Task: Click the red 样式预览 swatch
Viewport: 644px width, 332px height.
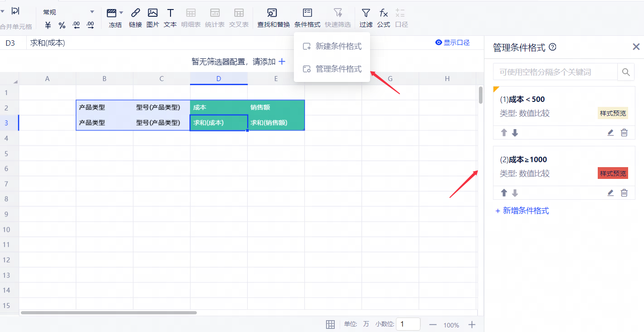Action: (x=613, y=173)
